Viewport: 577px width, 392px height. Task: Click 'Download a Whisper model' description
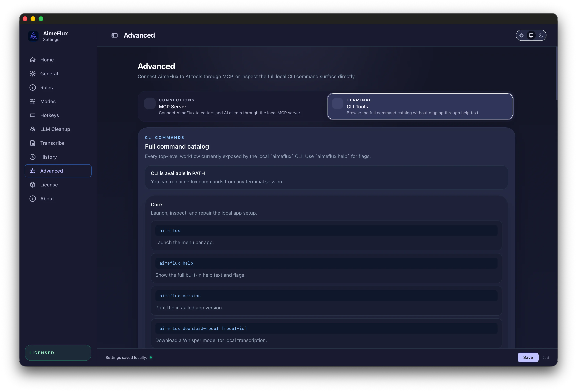(211, 341)
